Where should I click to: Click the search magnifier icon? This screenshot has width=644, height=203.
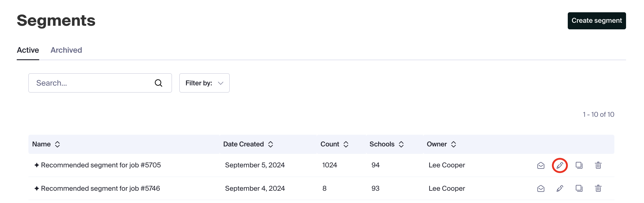158,83
